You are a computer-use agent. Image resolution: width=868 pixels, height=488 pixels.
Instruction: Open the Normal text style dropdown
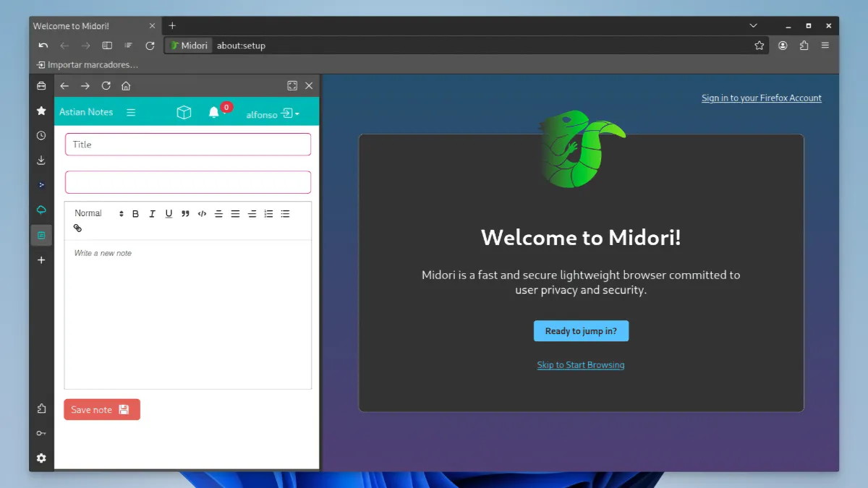pos(98,213)
